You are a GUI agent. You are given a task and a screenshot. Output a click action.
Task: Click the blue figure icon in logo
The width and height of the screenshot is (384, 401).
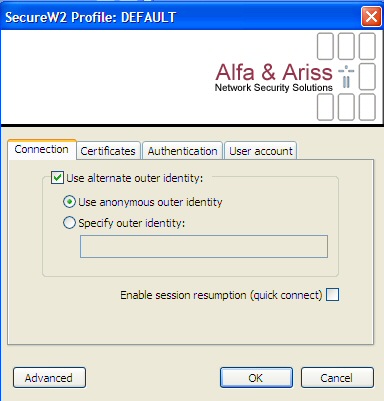click(x=346, y=76)
